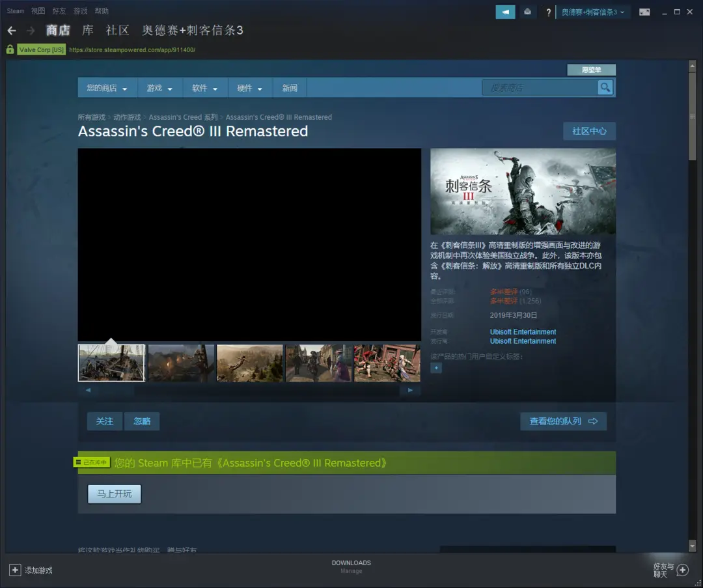The height and width of the screenshot is (588, 703).
Task: Open friends and chat plus icon
Action: (x=683, y=570)
